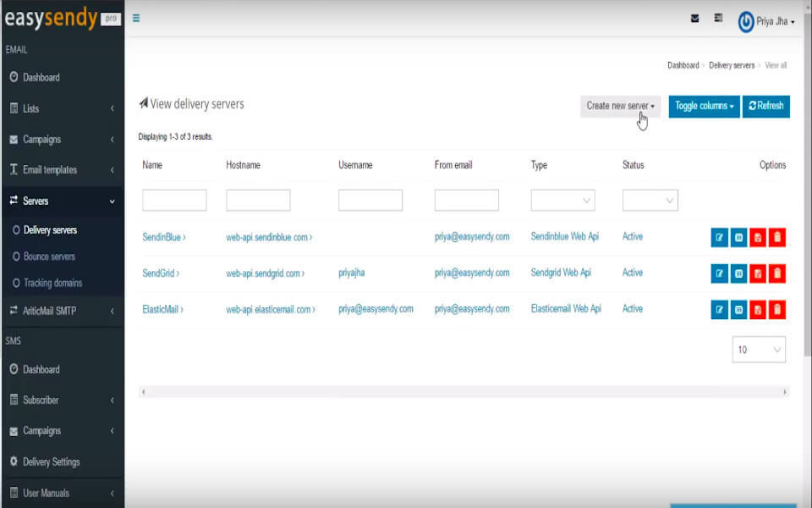Click the easysendy pro logo

(62, 18)
